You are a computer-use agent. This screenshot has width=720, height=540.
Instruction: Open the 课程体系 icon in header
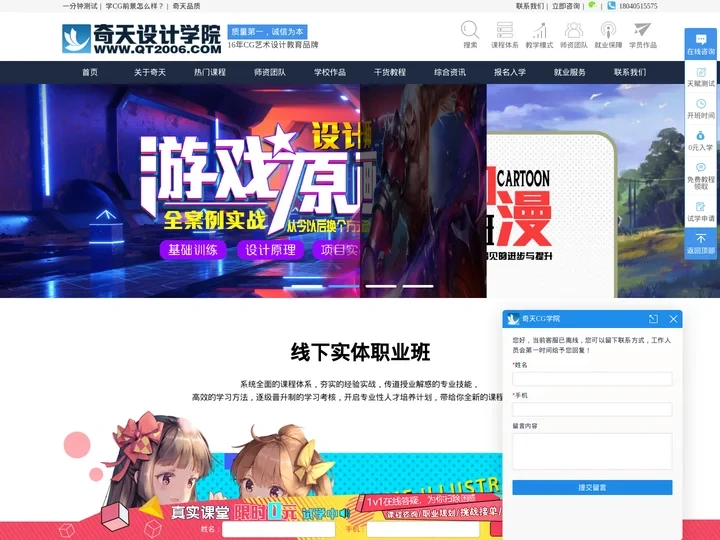505,30
